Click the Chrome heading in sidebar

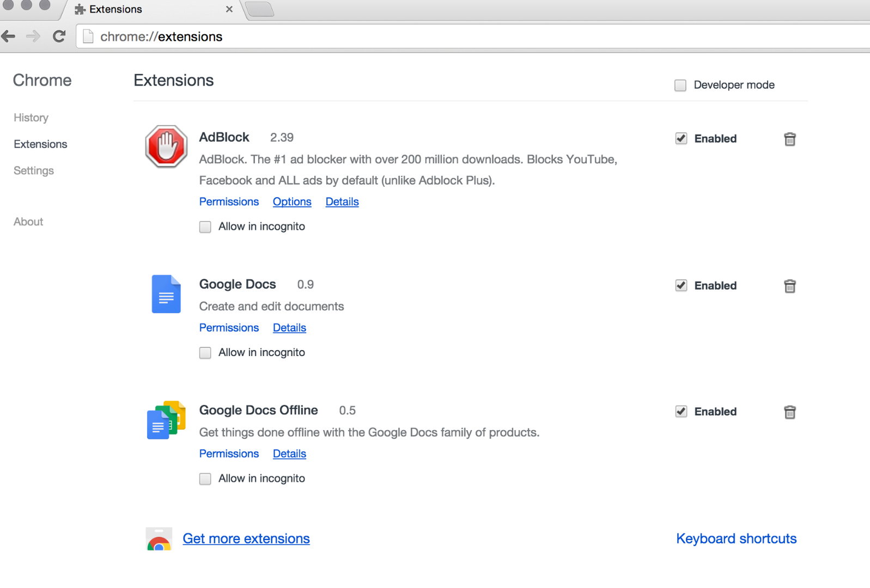pyautogui.click(x=42, y=80)
